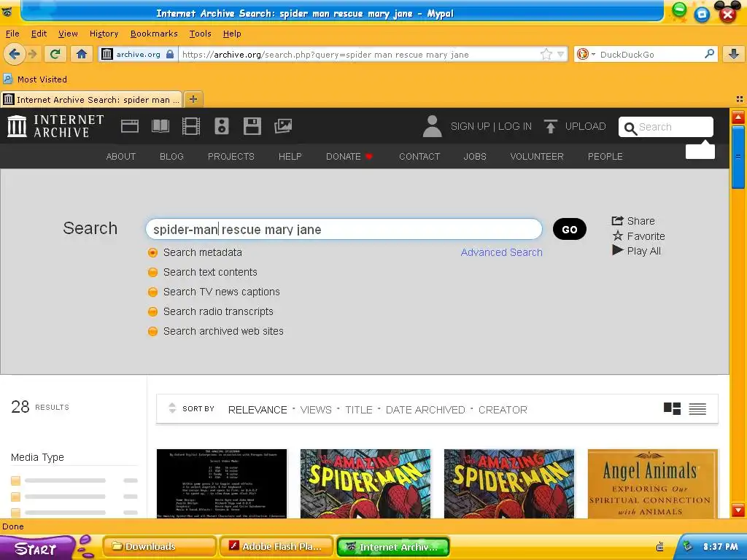Open the Downloads arrow toolbar button
The image size is (747, 560).
click(x=734, y=54)
